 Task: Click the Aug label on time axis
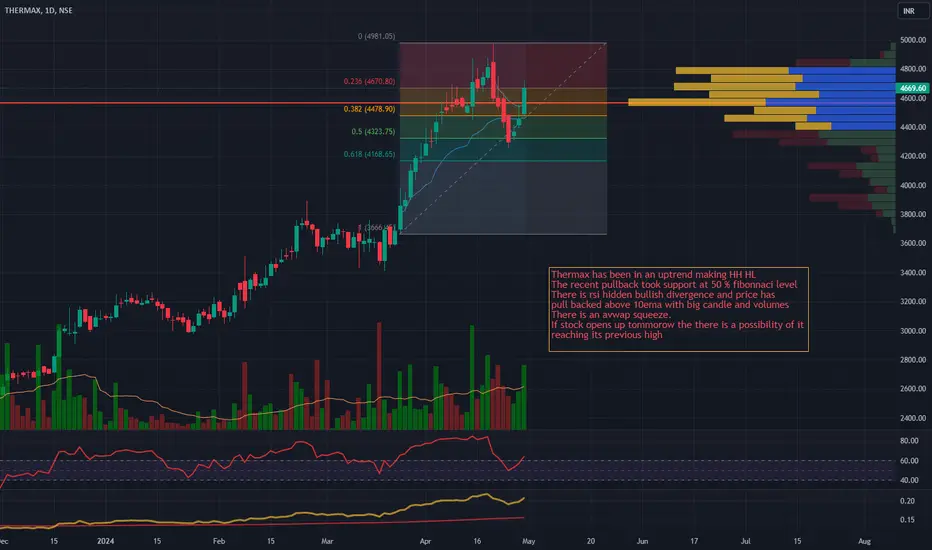click(864, 541)
